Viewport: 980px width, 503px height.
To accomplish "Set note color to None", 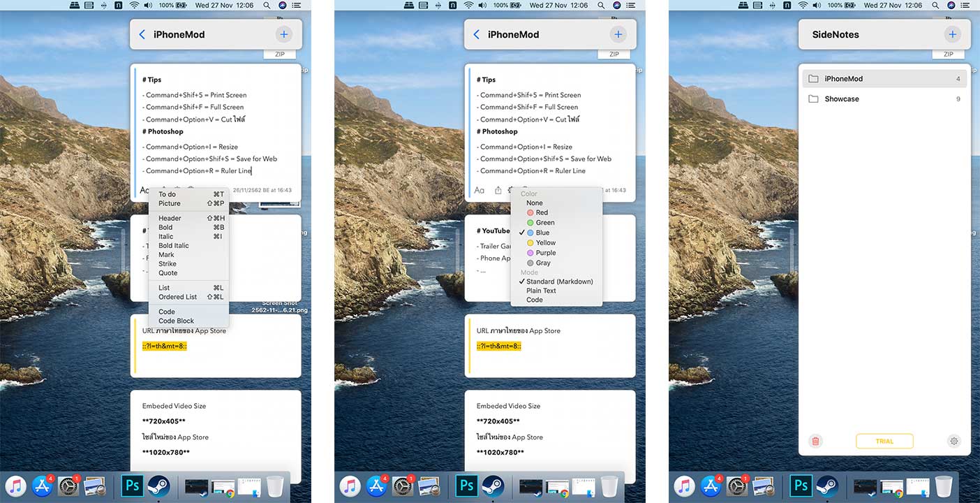I will point(534,203).
